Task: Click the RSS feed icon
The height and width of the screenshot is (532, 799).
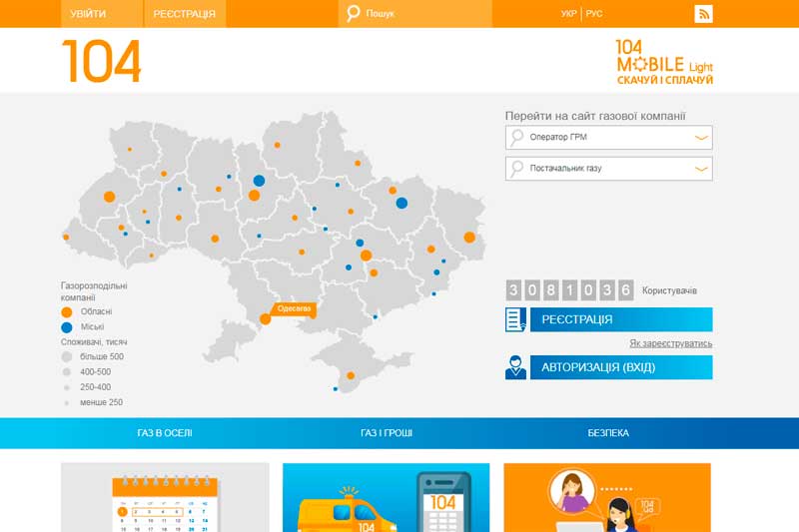Action: pos(703,14)
